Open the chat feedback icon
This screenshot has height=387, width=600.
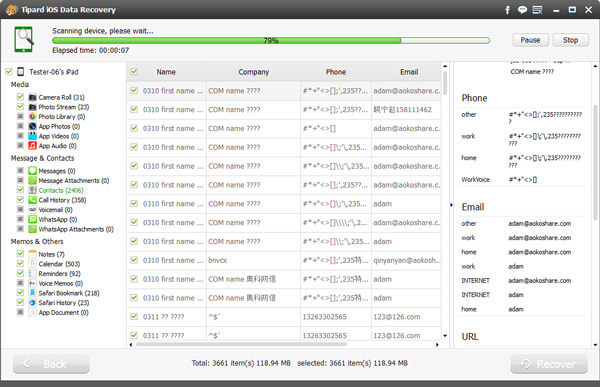522,10
